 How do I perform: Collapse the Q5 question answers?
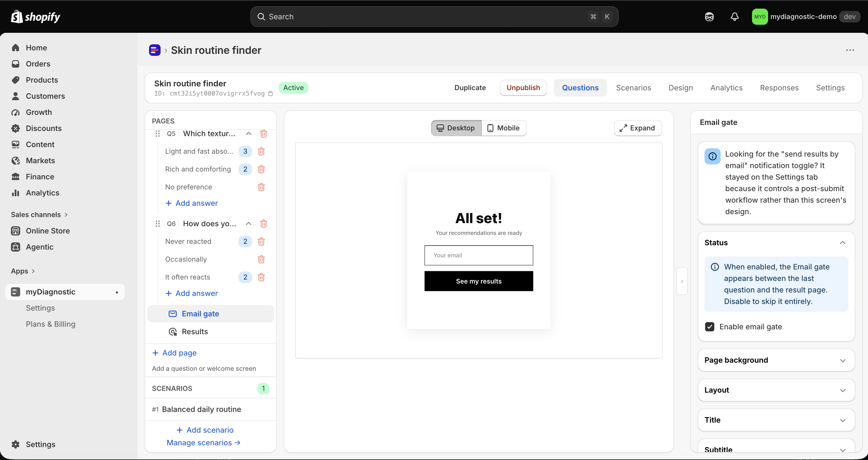(248, 134)
